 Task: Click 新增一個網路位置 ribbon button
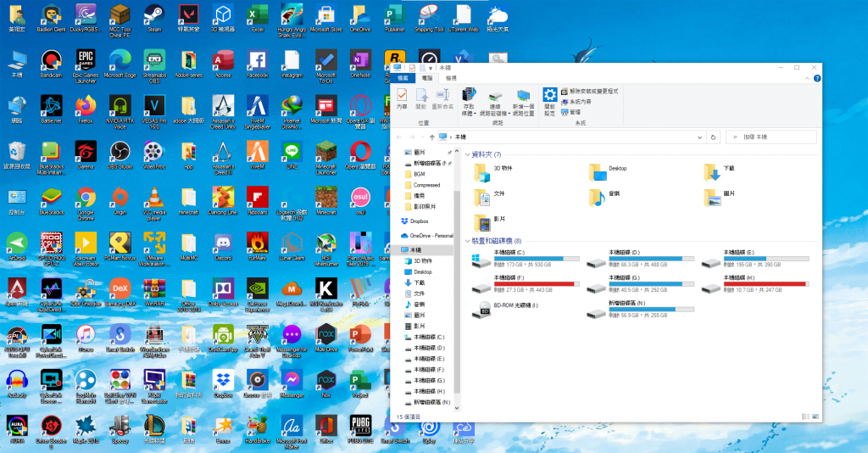[523, 101]
